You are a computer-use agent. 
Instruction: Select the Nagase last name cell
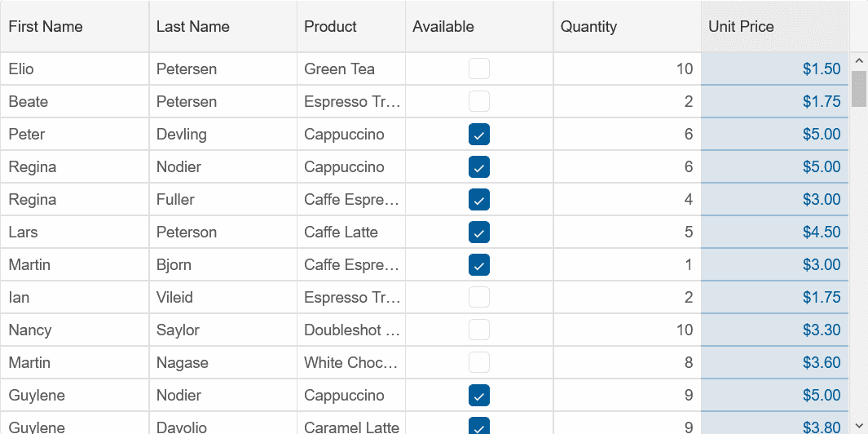coord(223,362)
